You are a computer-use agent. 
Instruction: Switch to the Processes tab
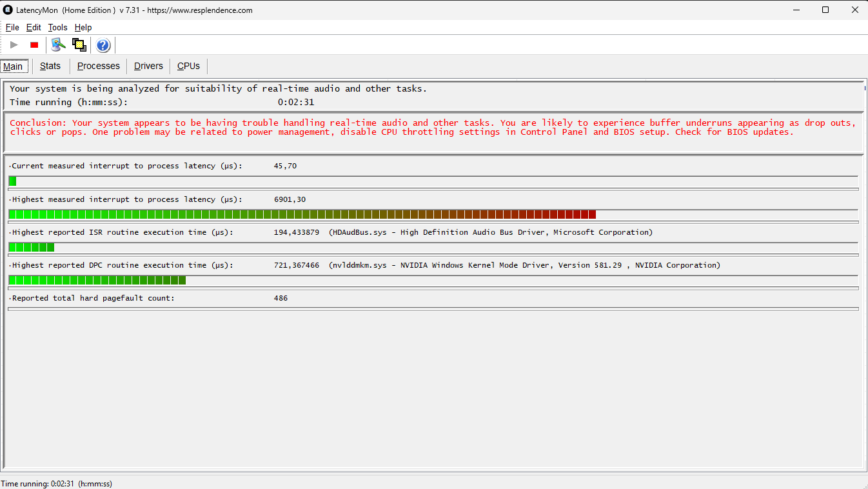point(99,66)
